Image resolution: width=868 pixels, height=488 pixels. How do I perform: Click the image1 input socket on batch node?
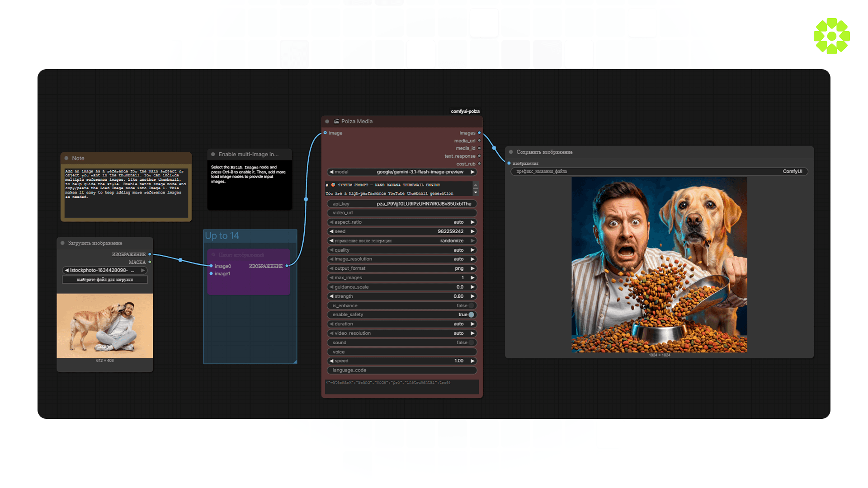(x=211, y=274)
